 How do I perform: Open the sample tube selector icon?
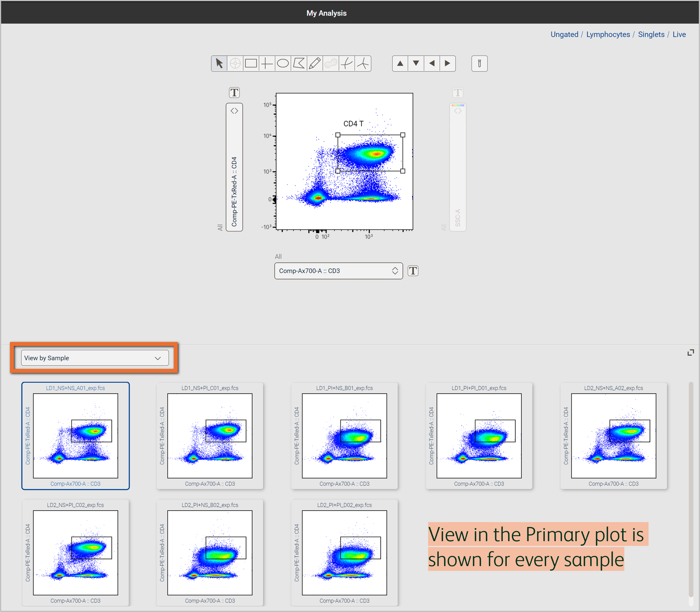[x=479, y=63]
